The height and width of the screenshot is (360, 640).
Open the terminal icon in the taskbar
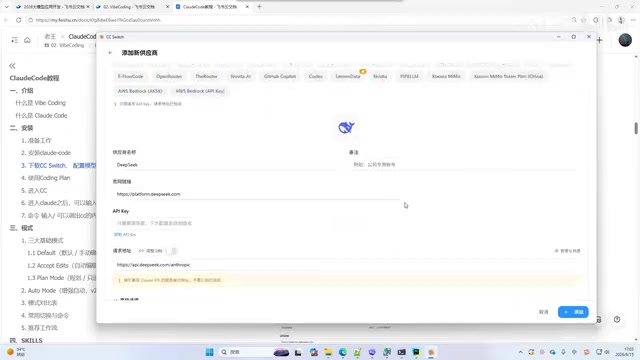[402, 352]
